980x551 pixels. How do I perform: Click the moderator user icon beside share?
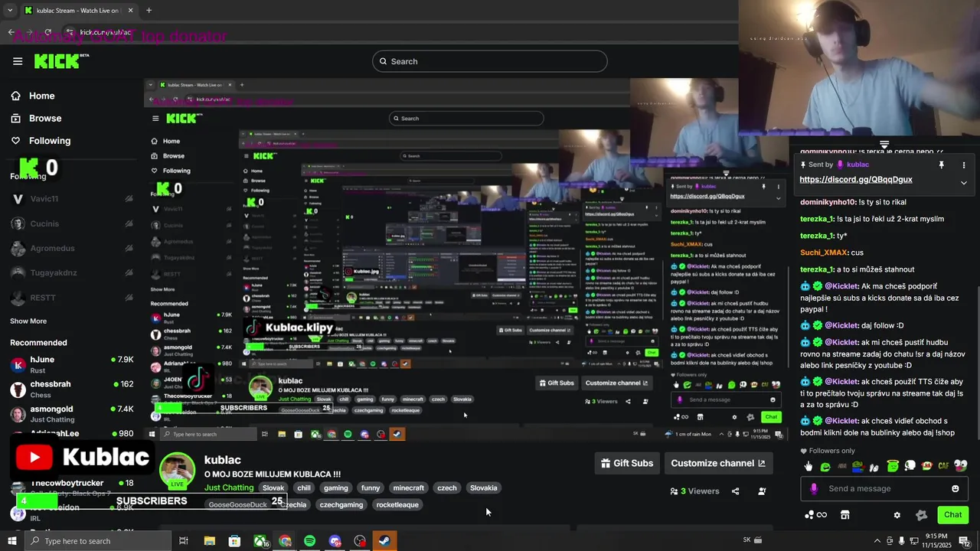coord(762,491)
